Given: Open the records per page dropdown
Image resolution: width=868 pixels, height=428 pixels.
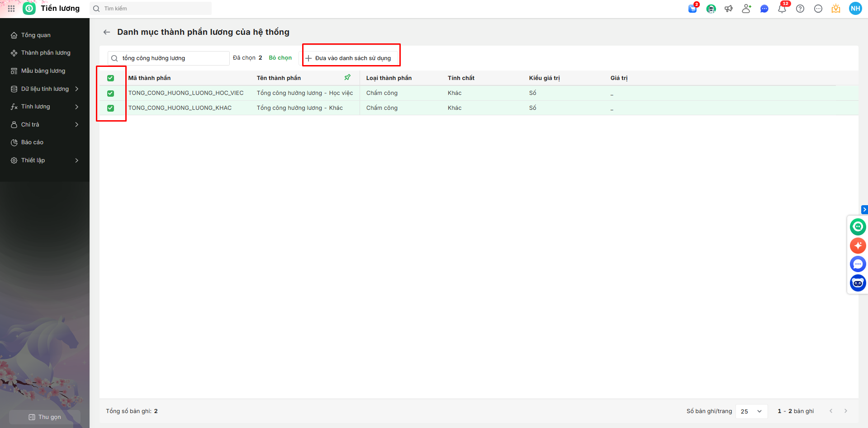Looking at the screenshot, I should (x=751, y=411).
